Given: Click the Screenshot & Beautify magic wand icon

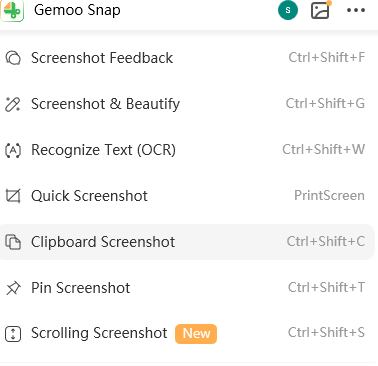Looking at the screenshot, I should click(x=13, y=104).
